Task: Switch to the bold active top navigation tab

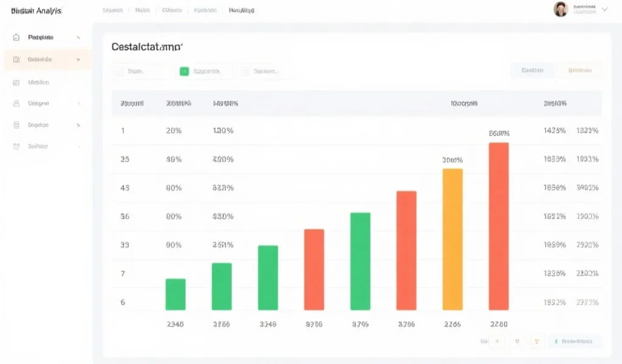Action: coord(242,10)
